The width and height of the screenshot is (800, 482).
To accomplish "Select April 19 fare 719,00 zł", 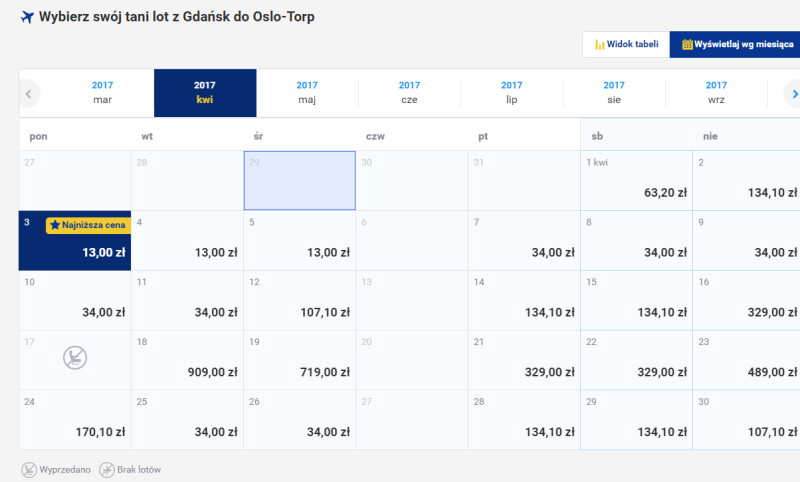I will 299,360.
